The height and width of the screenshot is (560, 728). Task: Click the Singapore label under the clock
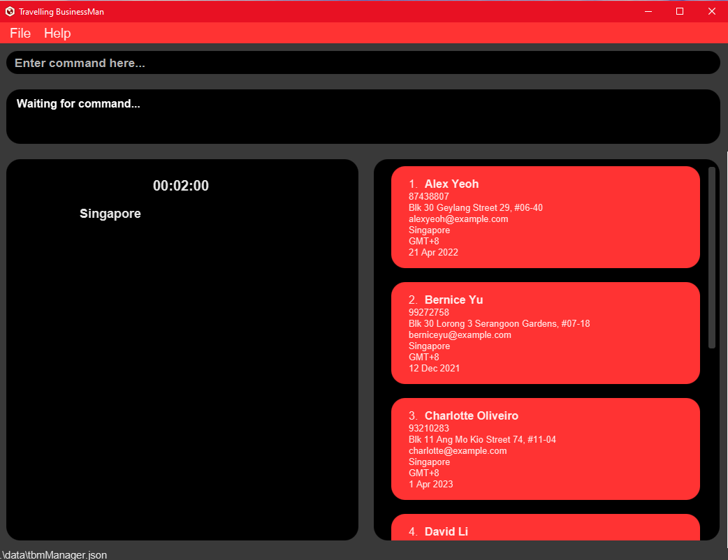[x=110, y=214]
